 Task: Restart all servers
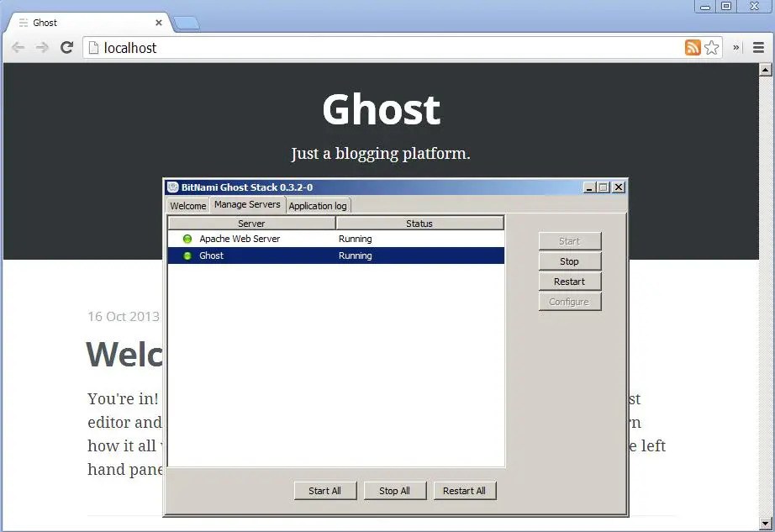465,491
